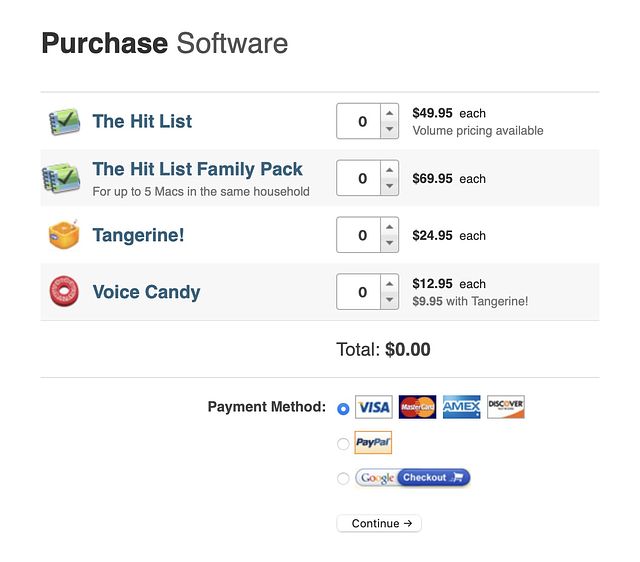Select the Google Checkout radio button
The height and width of the screenshot is (562, 640).
pyautogui.click(x=343, y=478)
